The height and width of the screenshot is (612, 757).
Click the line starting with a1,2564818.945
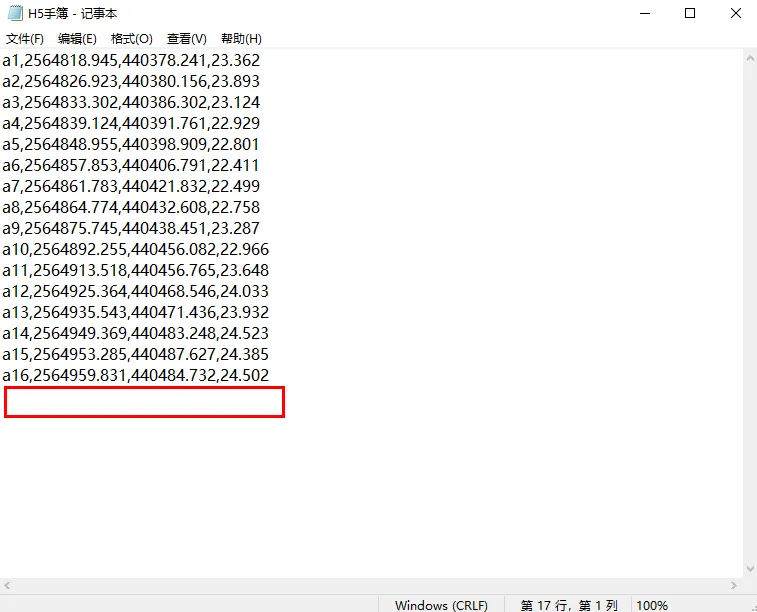tap(131, 60)
